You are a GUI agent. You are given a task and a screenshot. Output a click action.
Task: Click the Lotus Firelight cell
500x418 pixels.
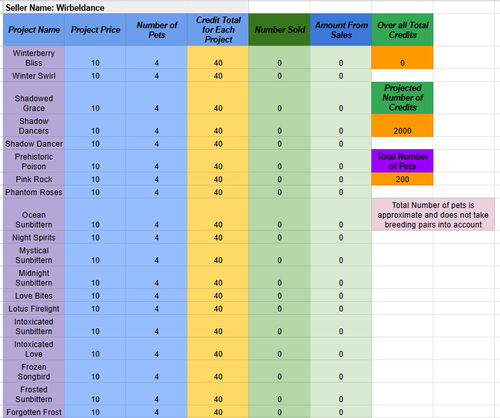point(34,309)
